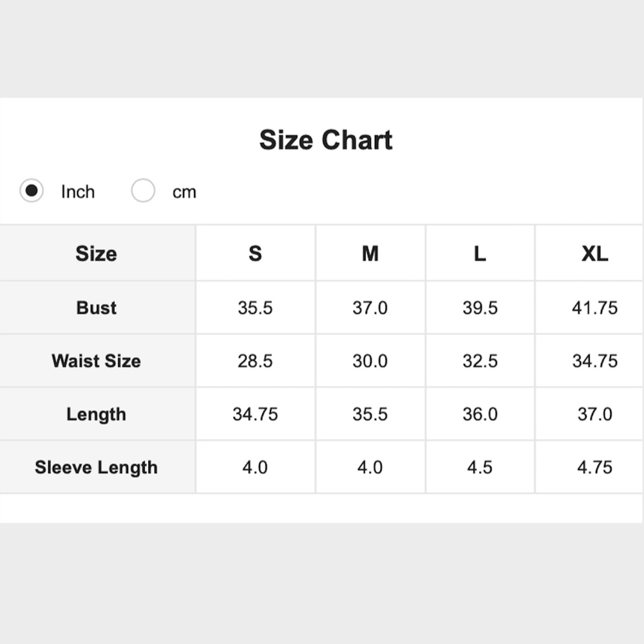Screen dimensions: 644x644
Task: Select the M size column header
Action: [x=370, y=254]
